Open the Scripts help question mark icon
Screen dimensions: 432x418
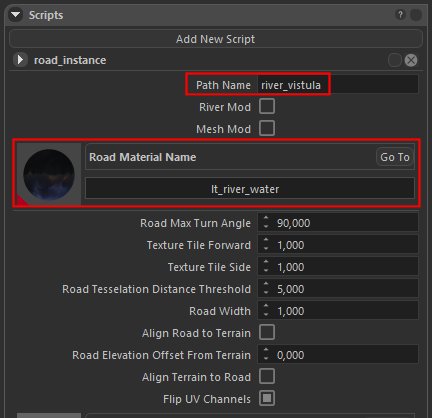[400, 15]
